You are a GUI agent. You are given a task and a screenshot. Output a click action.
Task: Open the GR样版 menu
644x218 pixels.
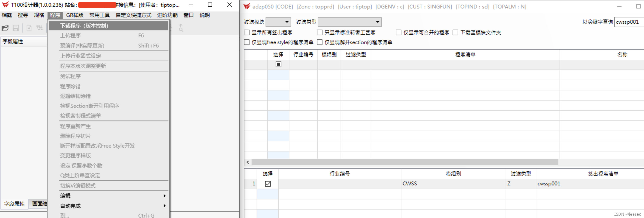tap(75, 15)
